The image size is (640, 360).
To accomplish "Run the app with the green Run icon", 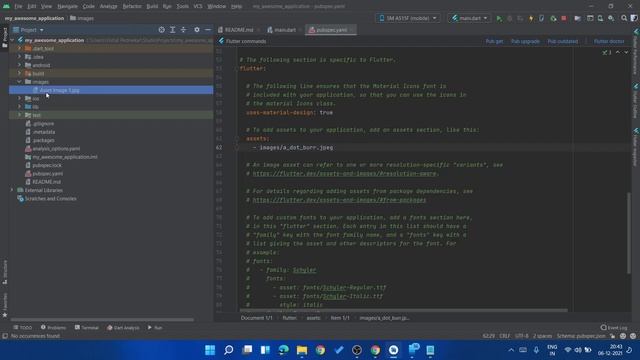I will point(499,18).
